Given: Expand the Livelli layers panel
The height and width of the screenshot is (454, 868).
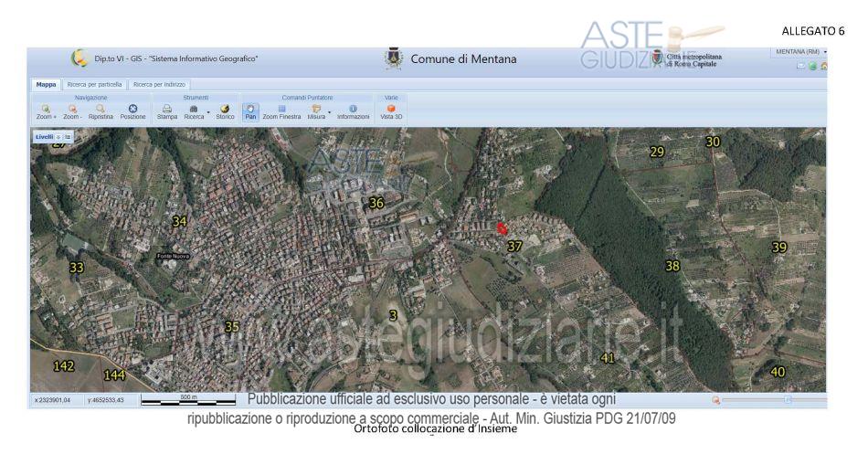Looking at the screenshot, I should (48, 136).
